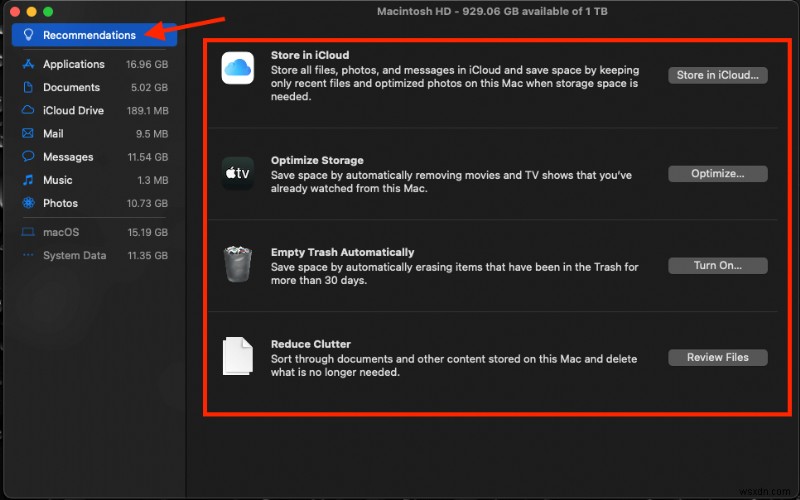Turn on Empty Trash Automatically
Image resolution: width=800 pixels, height=500 pixels.
(x=717, y=266)
